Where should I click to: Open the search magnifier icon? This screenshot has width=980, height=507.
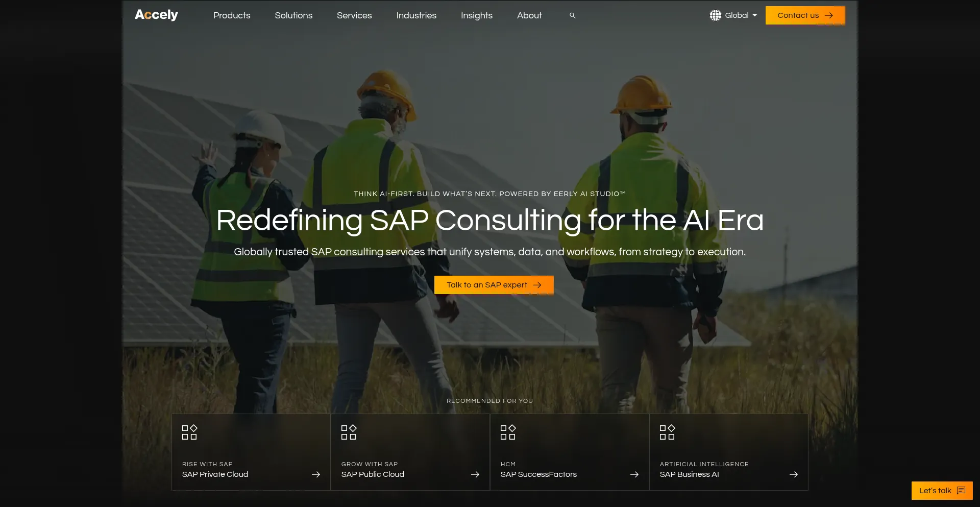pos(573,16)
